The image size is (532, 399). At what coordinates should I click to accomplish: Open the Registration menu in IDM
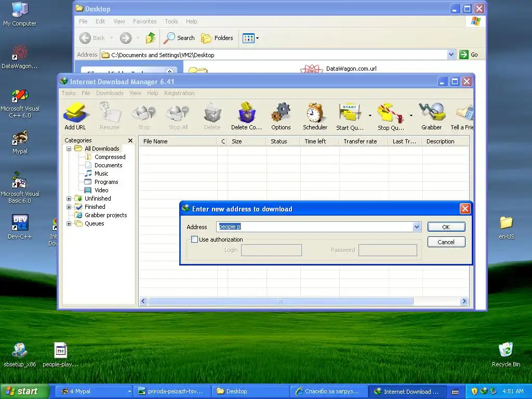tap(179, 93)
